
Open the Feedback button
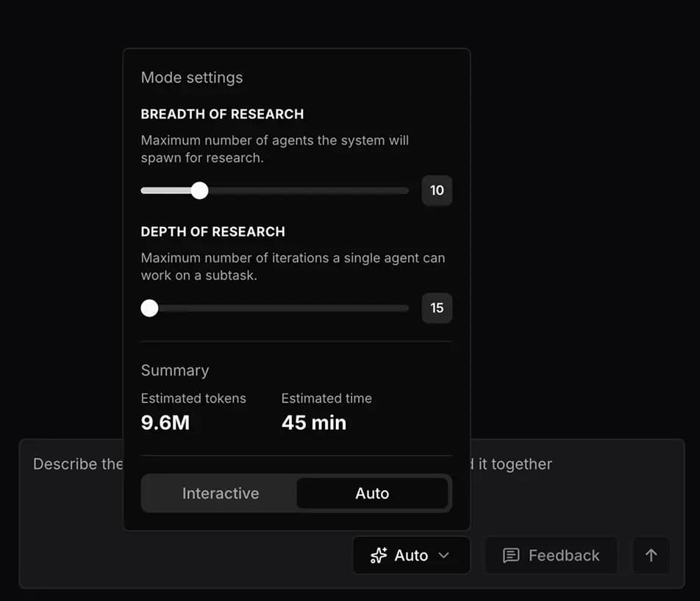(x=551, y=555)
